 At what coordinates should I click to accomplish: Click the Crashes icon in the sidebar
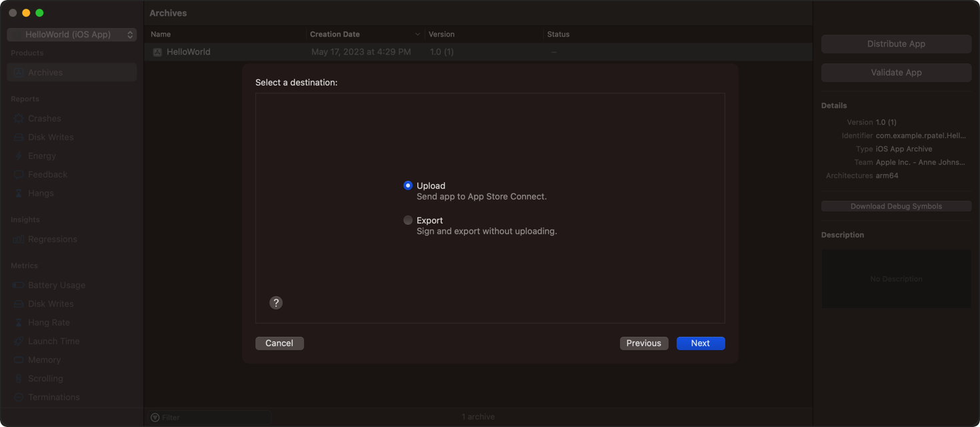pyautogui.click(x=19, y=119)
